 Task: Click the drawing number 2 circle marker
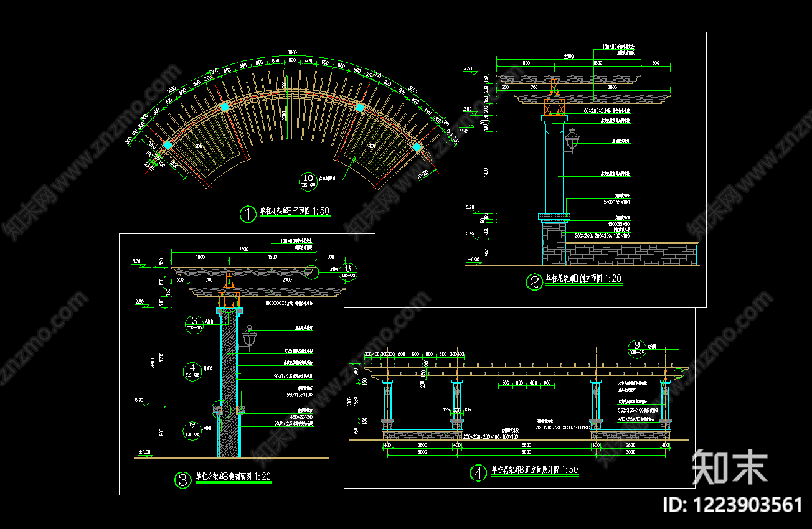click(x=534, y=283)
